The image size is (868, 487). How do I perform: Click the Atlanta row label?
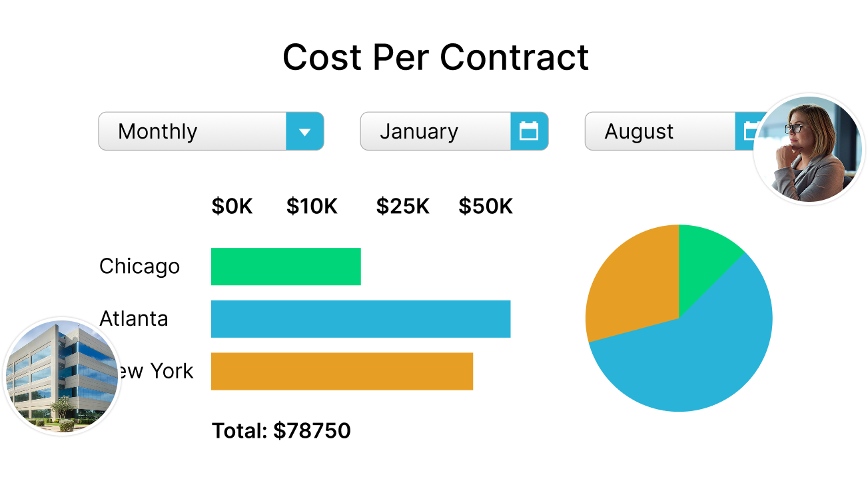[x=134, y=319]
